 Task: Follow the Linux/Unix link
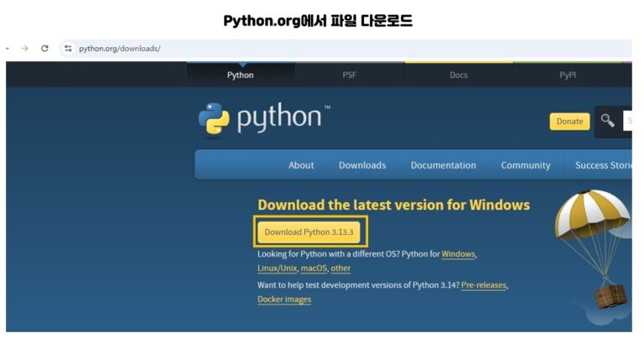pos(278,268)
